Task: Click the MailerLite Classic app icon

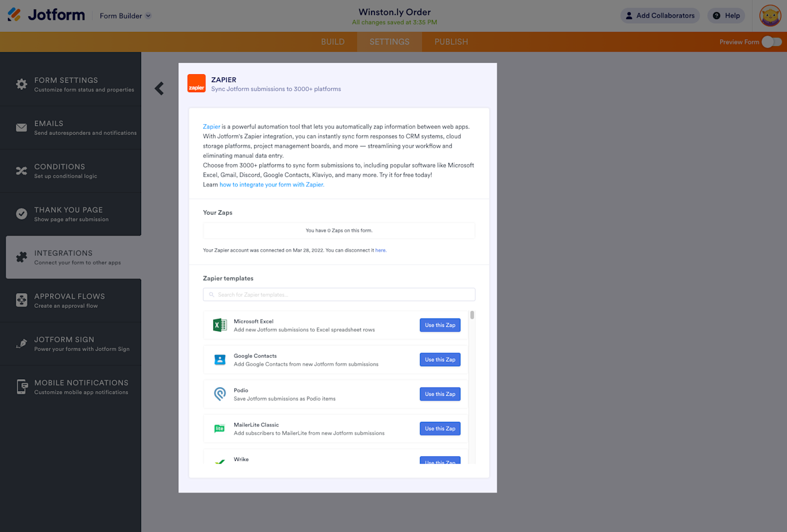Action: (x=220, y=429)
